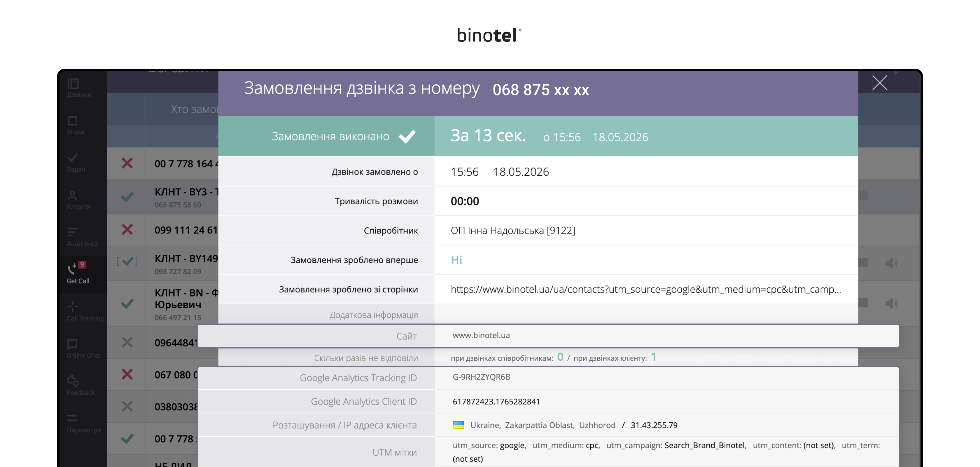Screen dimensions: 980x467
Task: Click the Client ID 617872423.1765282841
Action: click(x=496, y=402)
